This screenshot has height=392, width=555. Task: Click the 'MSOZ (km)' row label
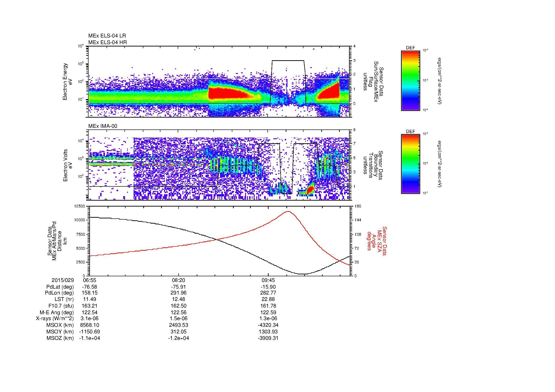point(60,338)
